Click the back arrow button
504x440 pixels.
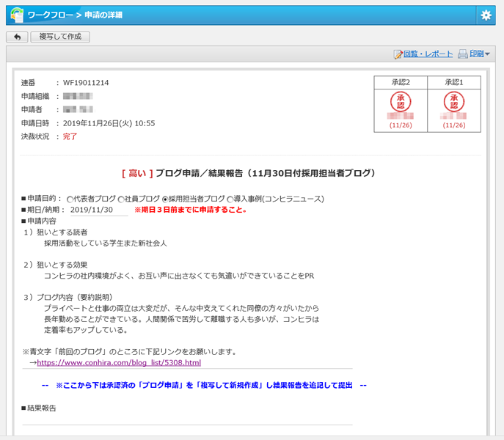(16, 37)
